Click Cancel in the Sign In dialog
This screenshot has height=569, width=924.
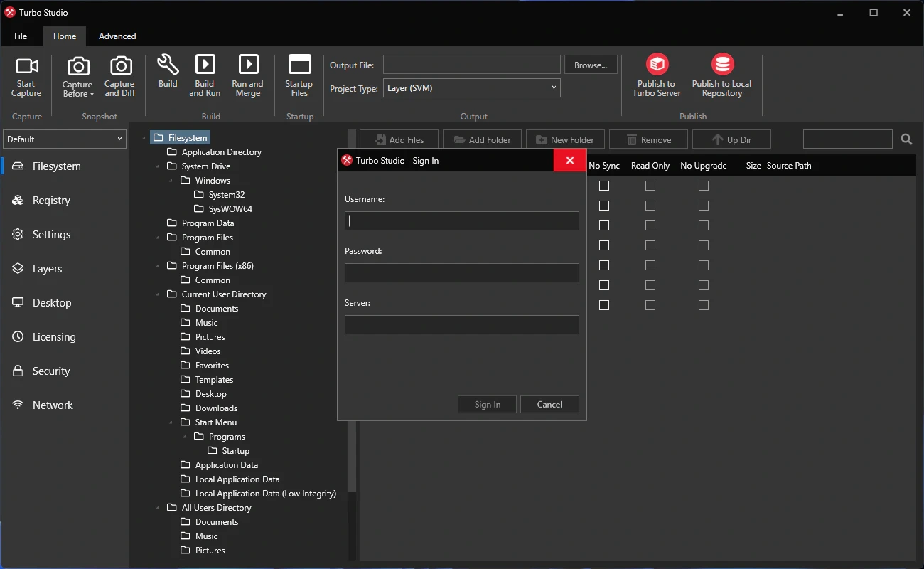point(549,405)
